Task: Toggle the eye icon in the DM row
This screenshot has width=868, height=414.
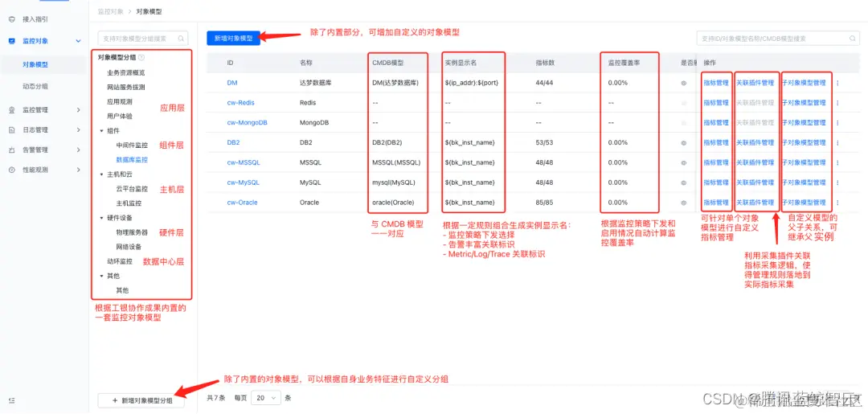Action: point(684,83)
